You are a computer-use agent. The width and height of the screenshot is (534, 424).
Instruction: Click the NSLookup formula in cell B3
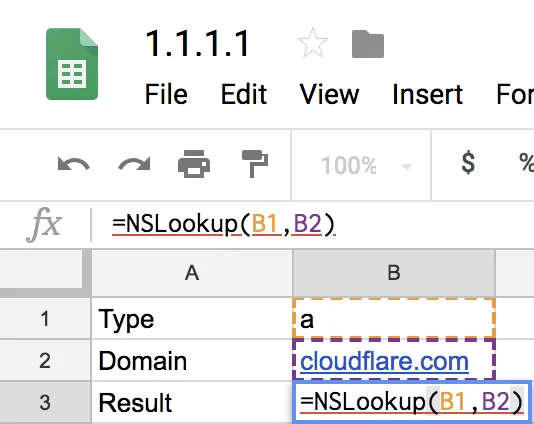[x=411, y=402]
